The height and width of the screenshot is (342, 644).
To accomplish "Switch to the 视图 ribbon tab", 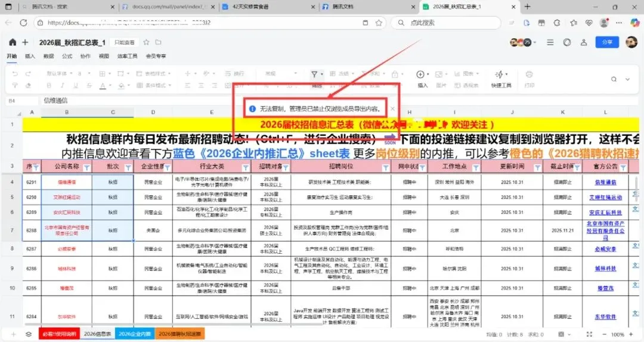I will (104, 56).
